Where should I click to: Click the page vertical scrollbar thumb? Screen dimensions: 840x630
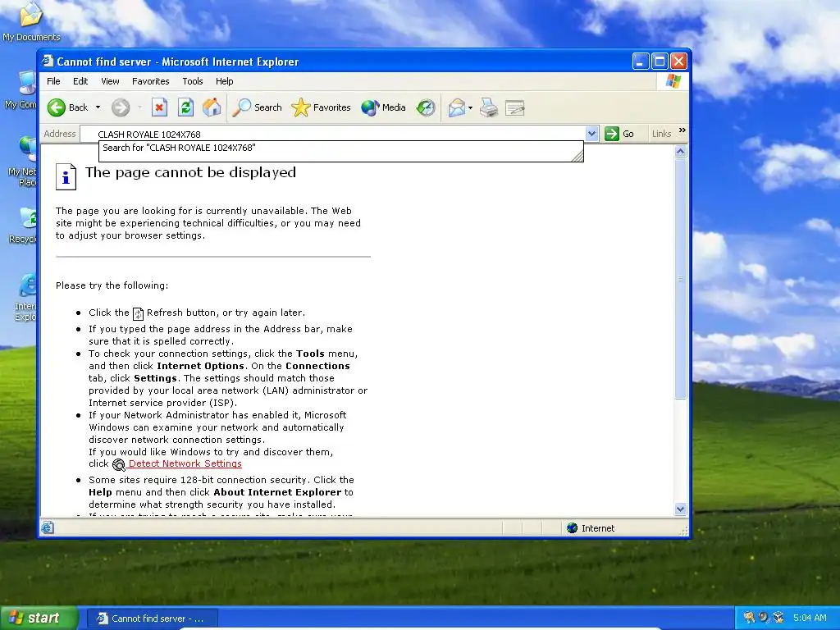(680, 279)
